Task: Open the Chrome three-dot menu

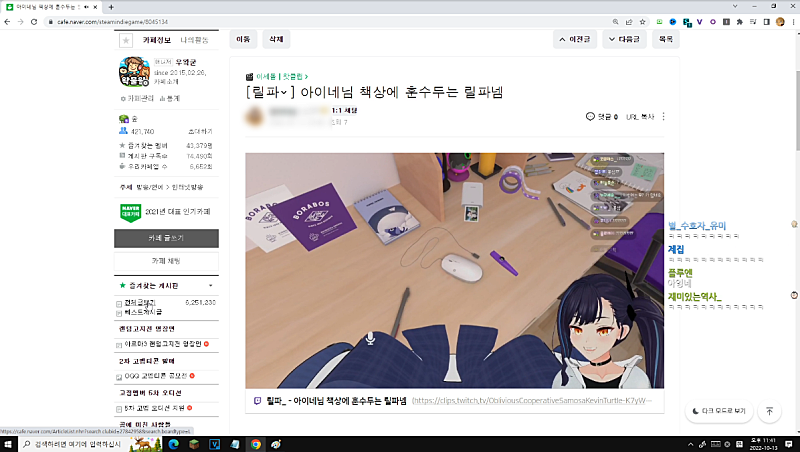Action: [x=793, y=22]
